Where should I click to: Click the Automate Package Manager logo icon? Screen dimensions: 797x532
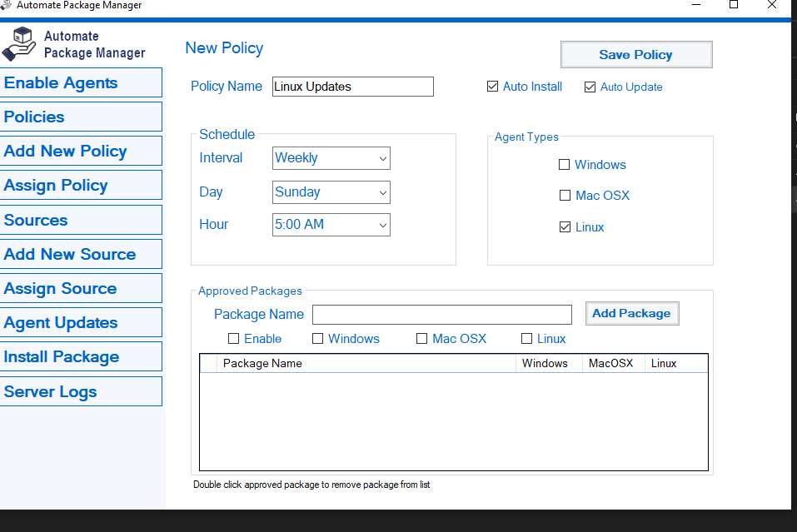click(x=20, y=44)
